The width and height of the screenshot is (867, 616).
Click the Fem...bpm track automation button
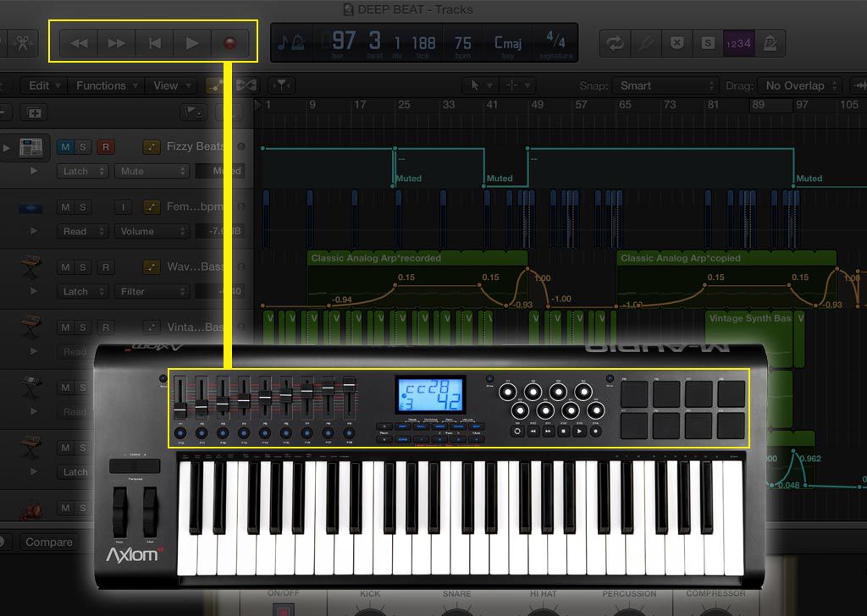pyautogui.click(x=152, y=207)
